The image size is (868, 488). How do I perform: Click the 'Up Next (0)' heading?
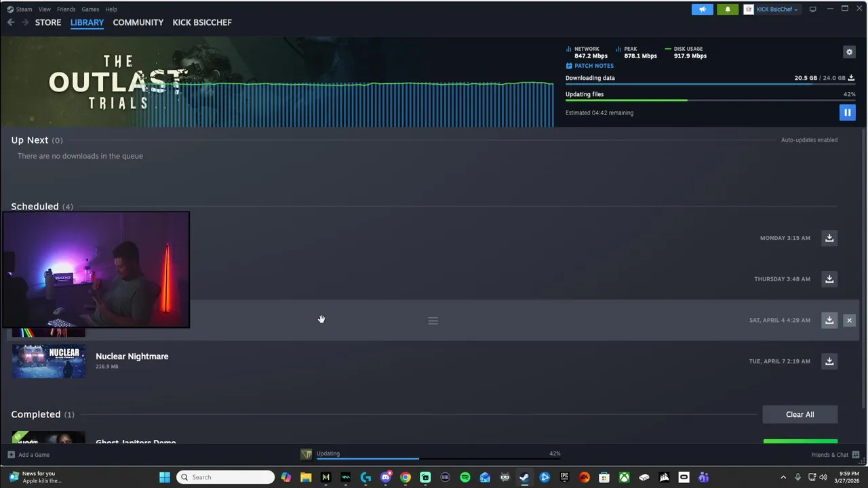[37, 140]
